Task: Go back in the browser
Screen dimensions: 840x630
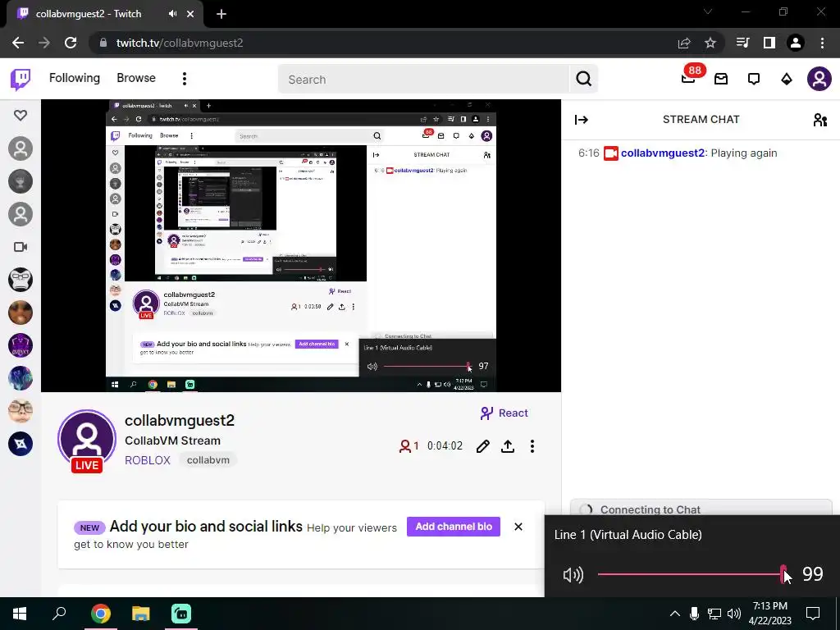Action: [x=18, y=43]
